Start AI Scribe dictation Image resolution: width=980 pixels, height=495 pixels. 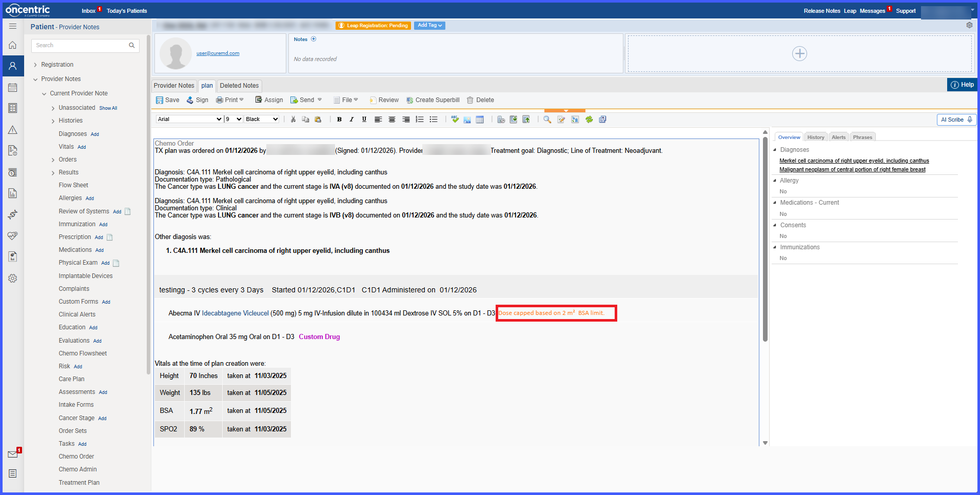[956, 120]
